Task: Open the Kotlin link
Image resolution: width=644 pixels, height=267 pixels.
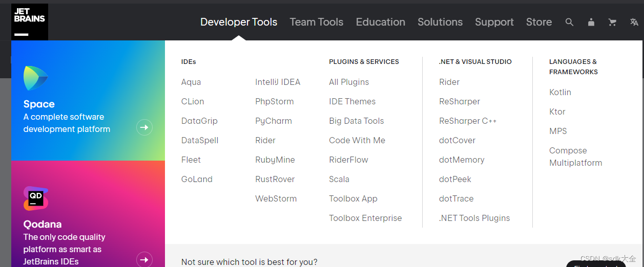Action: (560, 92)
